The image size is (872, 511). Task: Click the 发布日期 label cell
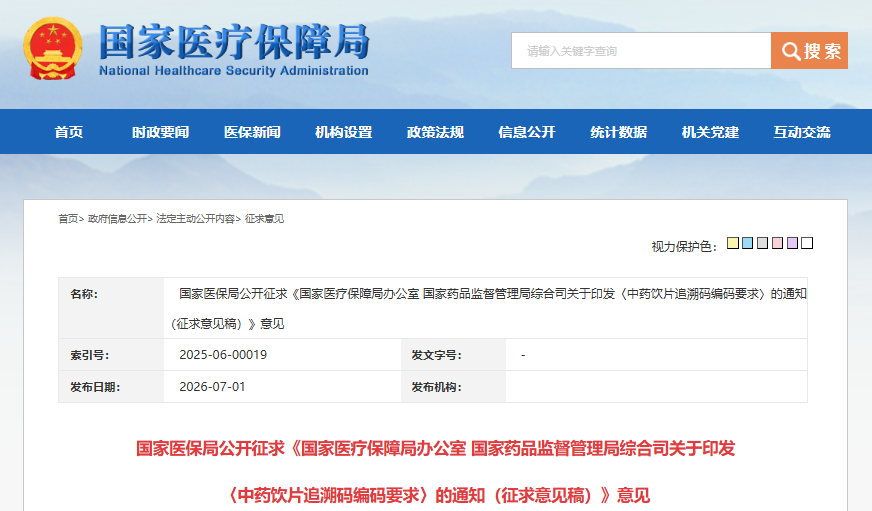click(x=111, y=387)
